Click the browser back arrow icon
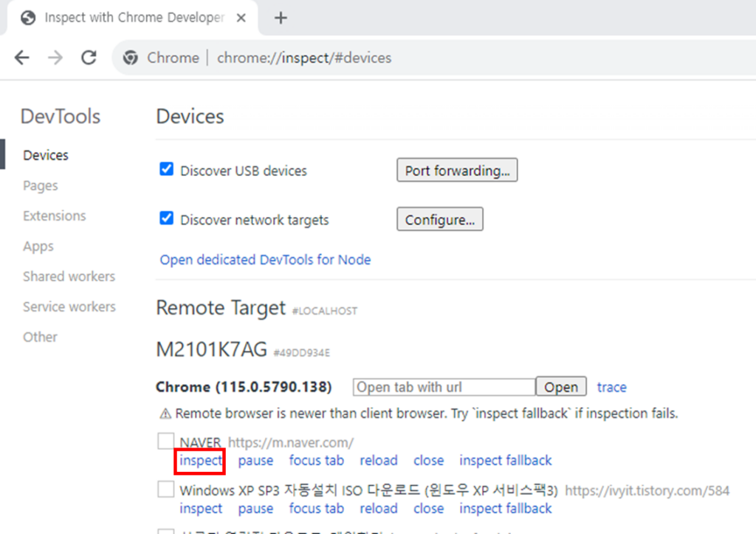 21,57
